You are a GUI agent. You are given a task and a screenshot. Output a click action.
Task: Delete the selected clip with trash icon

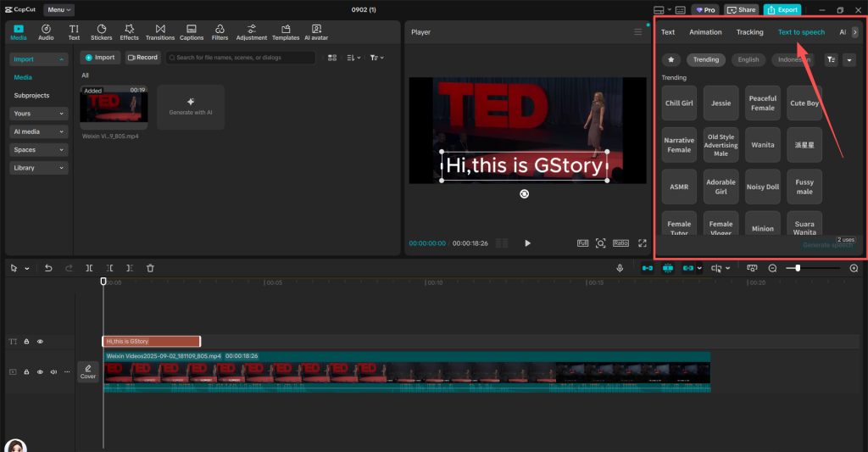150,268
